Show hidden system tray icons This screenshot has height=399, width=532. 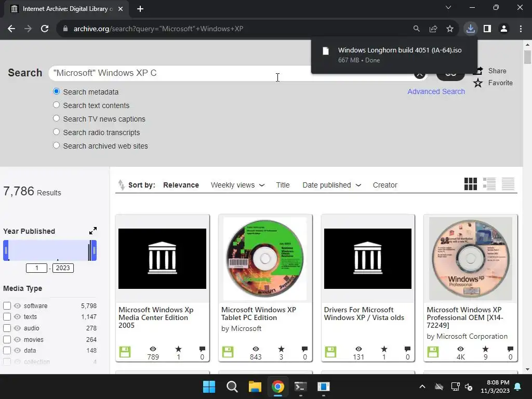422,387
